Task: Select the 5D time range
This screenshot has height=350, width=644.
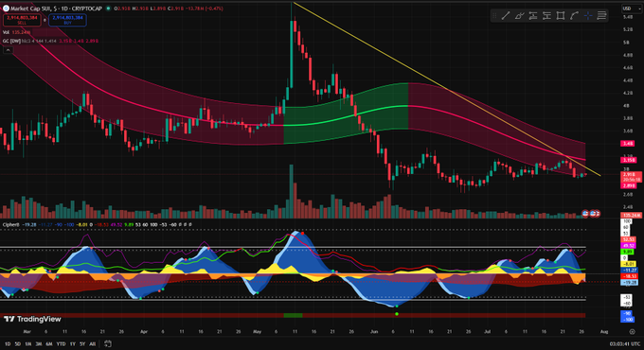Action: click(18, 343)
